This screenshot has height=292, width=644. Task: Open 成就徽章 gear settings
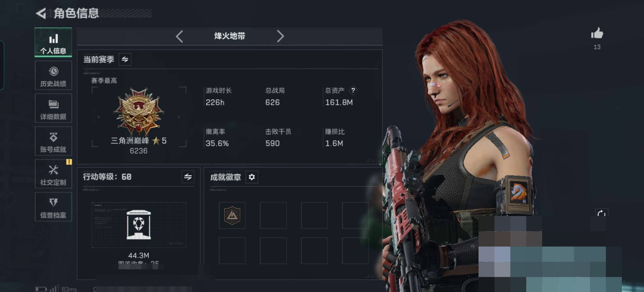click(x=252, y=177)
